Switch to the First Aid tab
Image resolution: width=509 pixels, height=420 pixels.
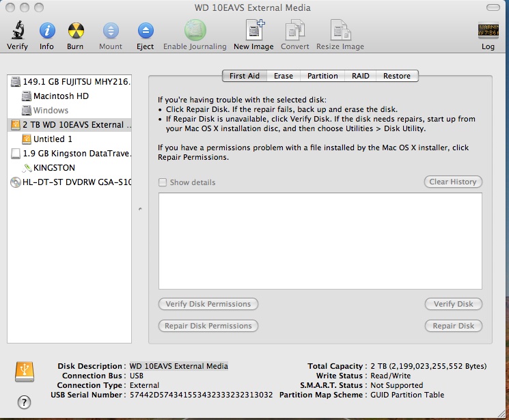[x=245, y=76]
